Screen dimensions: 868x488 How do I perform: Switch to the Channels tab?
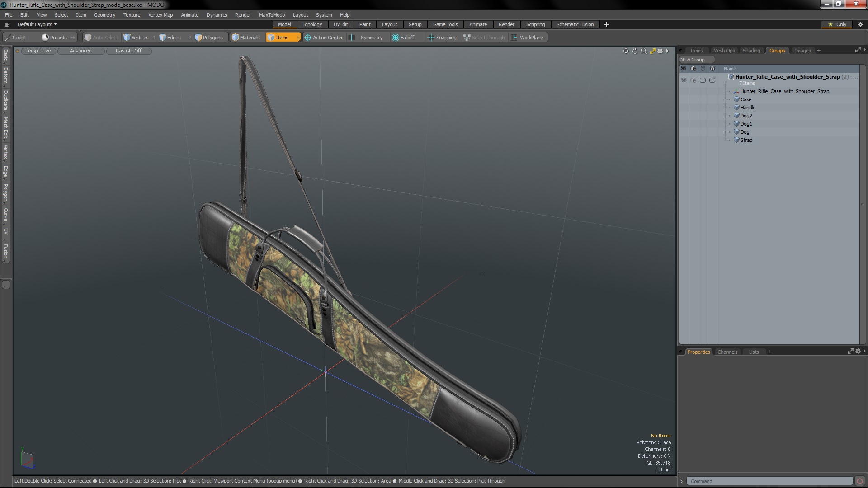727,352
